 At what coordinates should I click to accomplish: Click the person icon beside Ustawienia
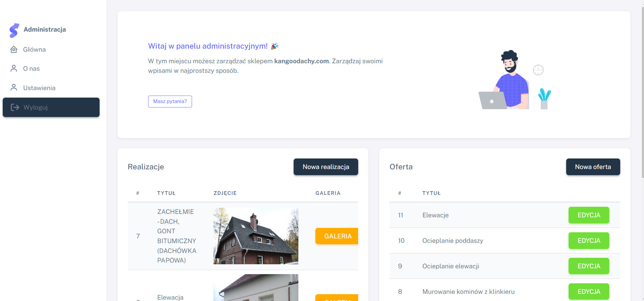(14, 87)
